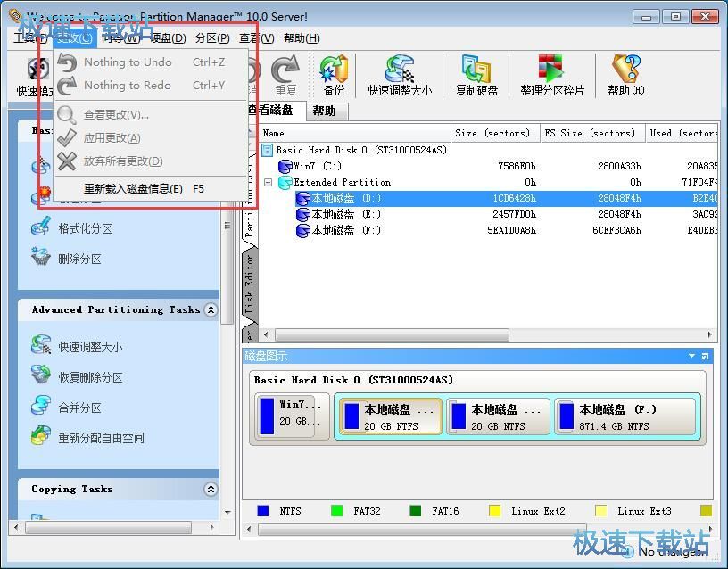This screenshot has height=569, width=728.
Task: Select Win7 (C:) partition row
Action: click(488, 166)
